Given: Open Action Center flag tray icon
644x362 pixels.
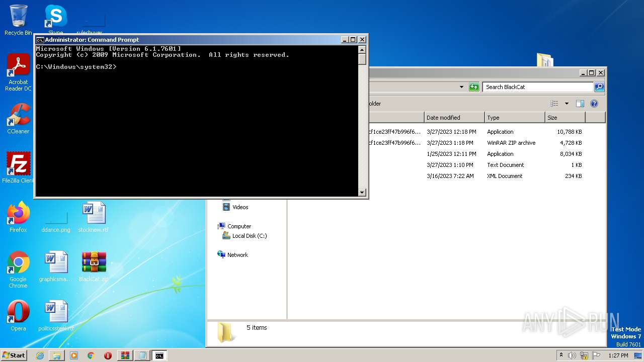Looking at the screenshot, I should 596,355.
